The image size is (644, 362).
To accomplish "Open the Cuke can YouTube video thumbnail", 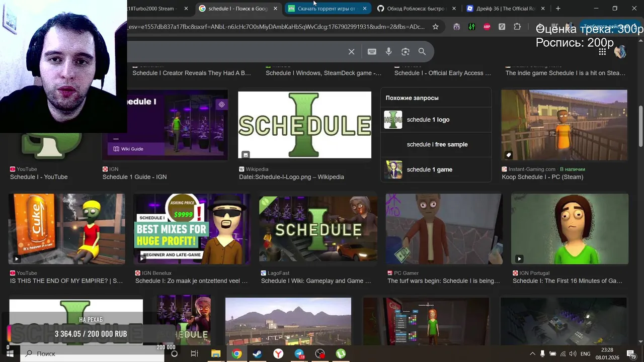I will coord(67,229).
